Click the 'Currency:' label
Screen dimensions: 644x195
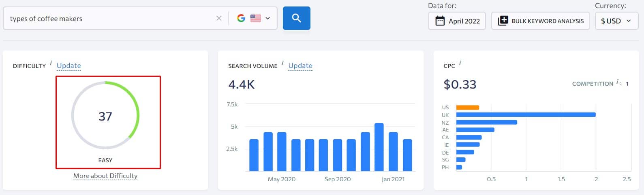(x=610, y=6)
